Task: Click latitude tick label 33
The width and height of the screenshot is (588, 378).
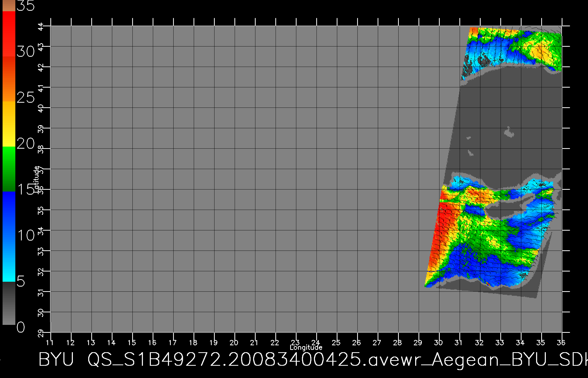Action: [41, 251]
